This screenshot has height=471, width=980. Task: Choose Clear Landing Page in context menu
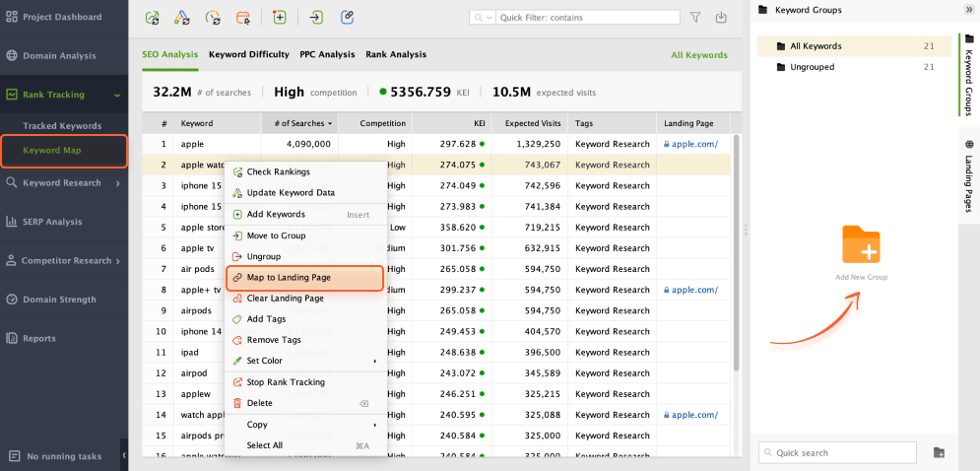pos(305,299)
